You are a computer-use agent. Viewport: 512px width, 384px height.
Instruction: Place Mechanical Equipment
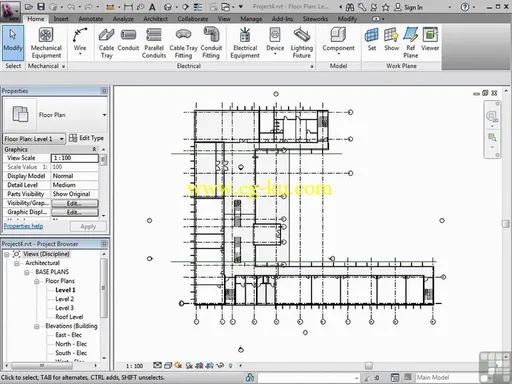click(x=46, y=42)
